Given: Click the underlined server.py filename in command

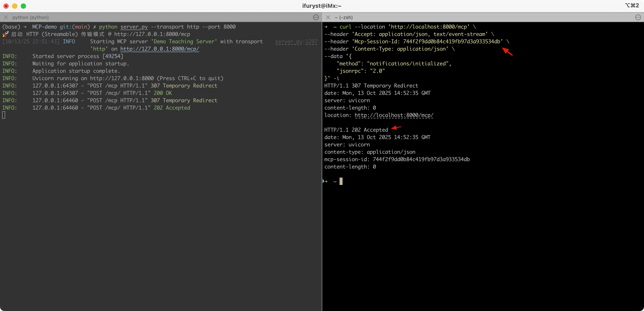Looking at the screenshot, I should (134, 27).
